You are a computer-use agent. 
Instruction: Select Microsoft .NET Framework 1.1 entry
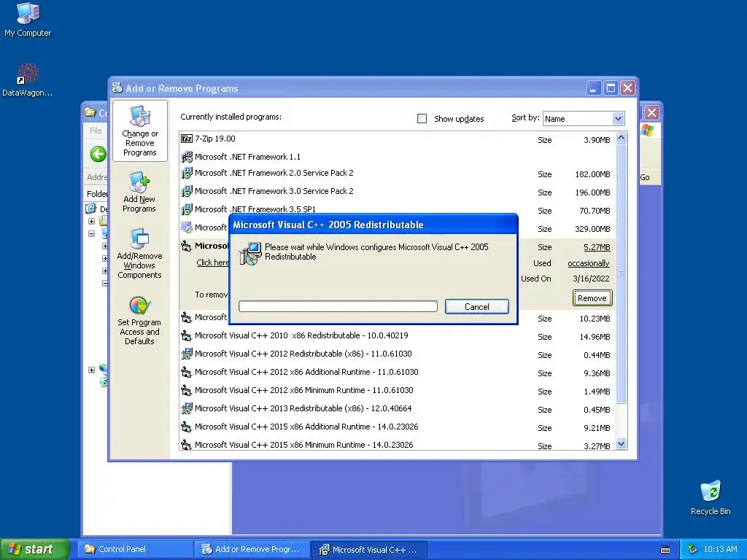pyautogui.click(x=247, y=157)
